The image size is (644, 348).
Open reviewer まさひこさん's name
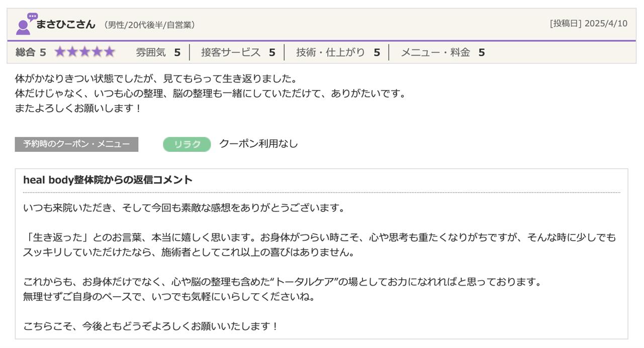[x=65, y=24]
